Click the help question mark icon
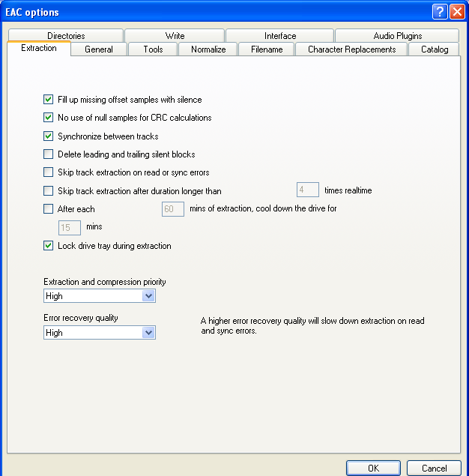 pos(439,12)
